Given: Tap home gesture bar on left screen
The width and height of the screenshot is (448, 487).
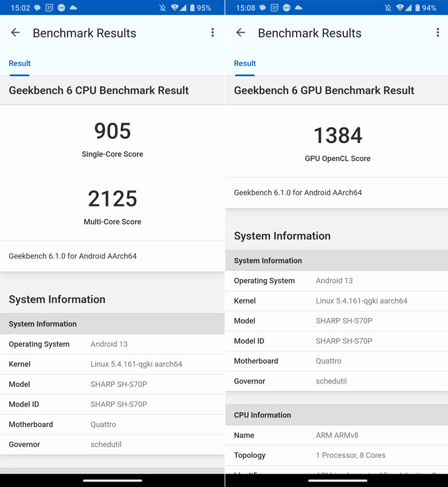Looking at the screenshot, I should (x=113, y=480).
